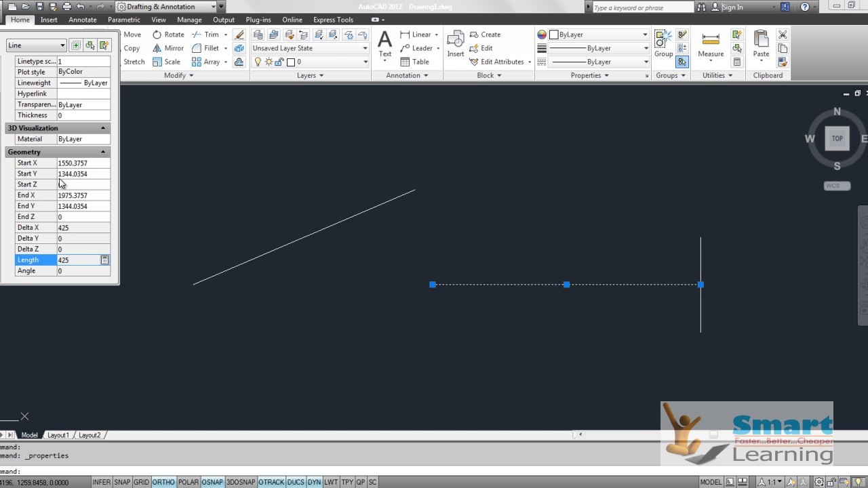This screenshot has width=868, height=488.
Task: Choose the Leader annotation tool
Action: pos(416,48)
